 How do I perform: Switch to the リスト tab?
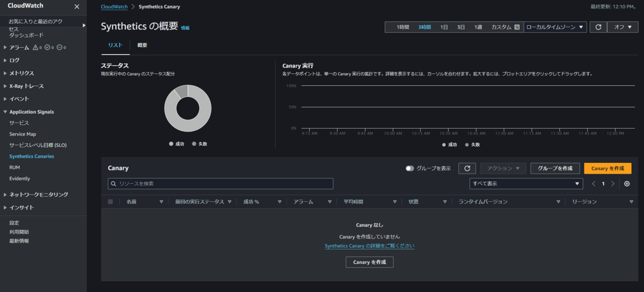115,45
